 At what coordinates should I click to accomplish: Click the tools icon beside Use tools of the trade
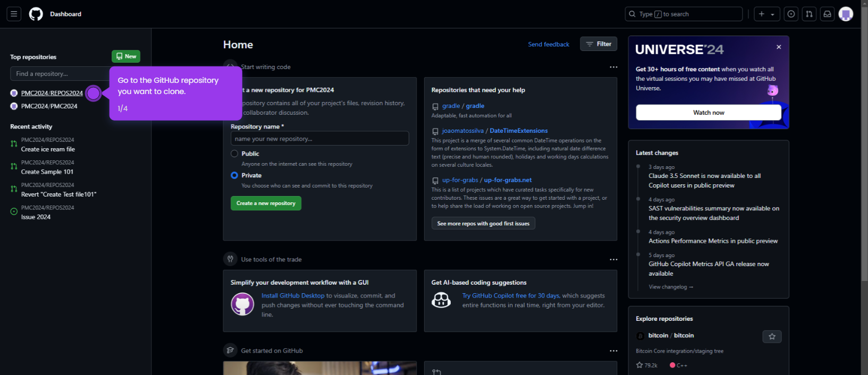[230, 259]
